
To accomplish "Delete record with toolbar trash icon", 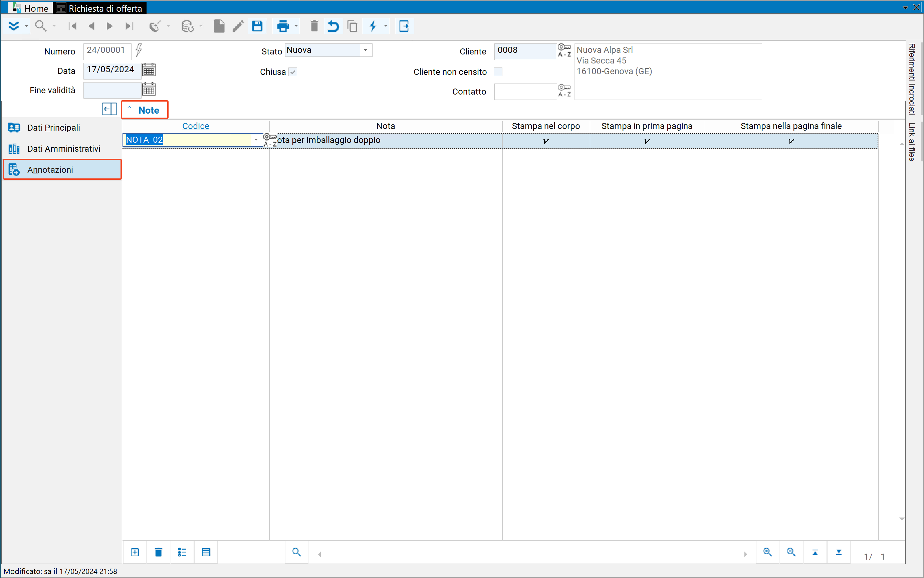I will (x=314, y=26).
